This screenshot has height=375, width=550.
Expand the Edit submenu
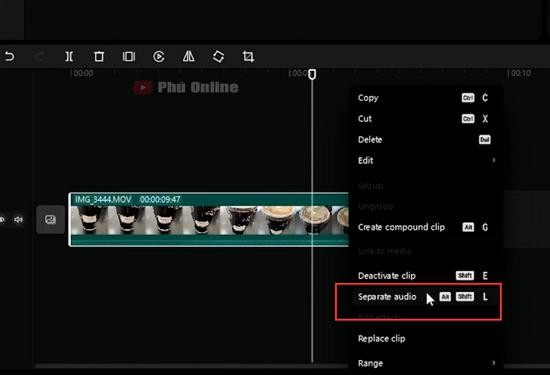click(x=425, y=160)
